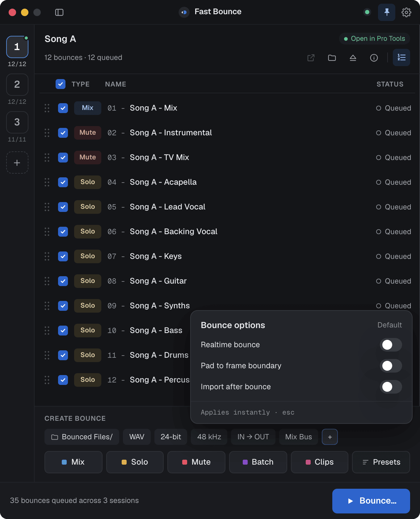Click Open in Pro Tools link
420x519 pixels.
(x=375, y=39)
